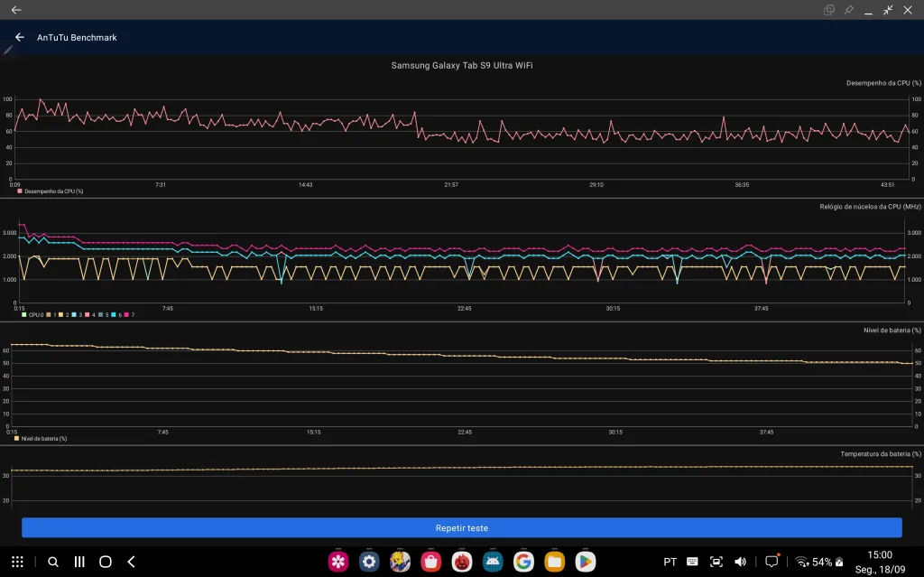This screenshot has height=577, width=924.
Task: Open the apps grid in the taskbar
Action: point(17,562)
